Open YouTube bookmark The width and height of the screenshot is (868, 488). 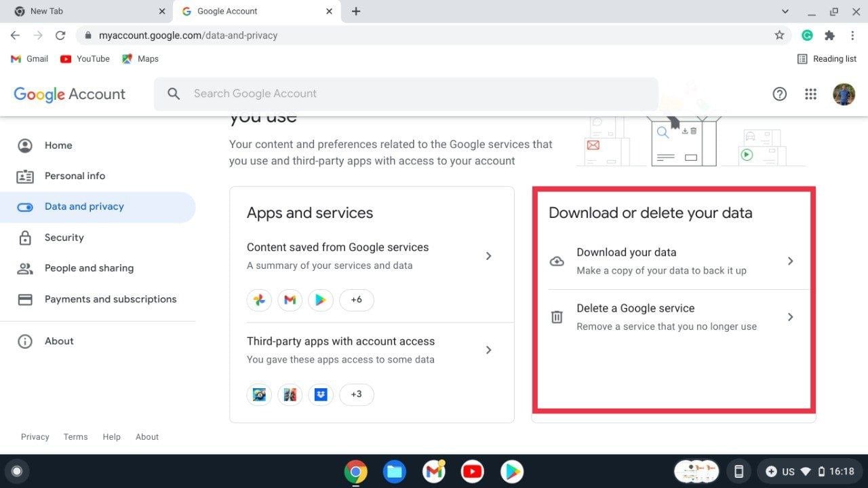85,59
